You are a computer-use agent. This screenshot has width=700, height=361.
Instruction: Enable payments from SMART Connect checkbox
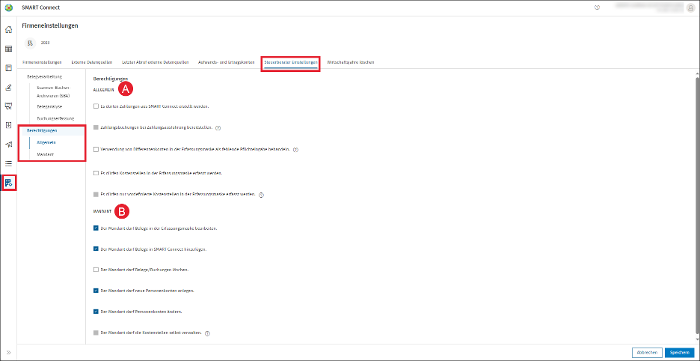point(96,107)
